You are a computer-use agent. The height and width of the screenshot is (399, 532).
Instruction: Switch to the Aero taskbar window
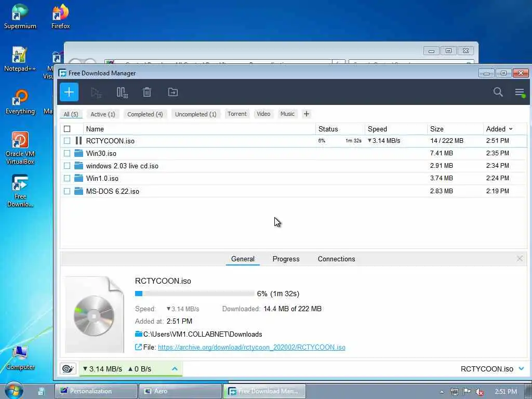pos(180,391)
